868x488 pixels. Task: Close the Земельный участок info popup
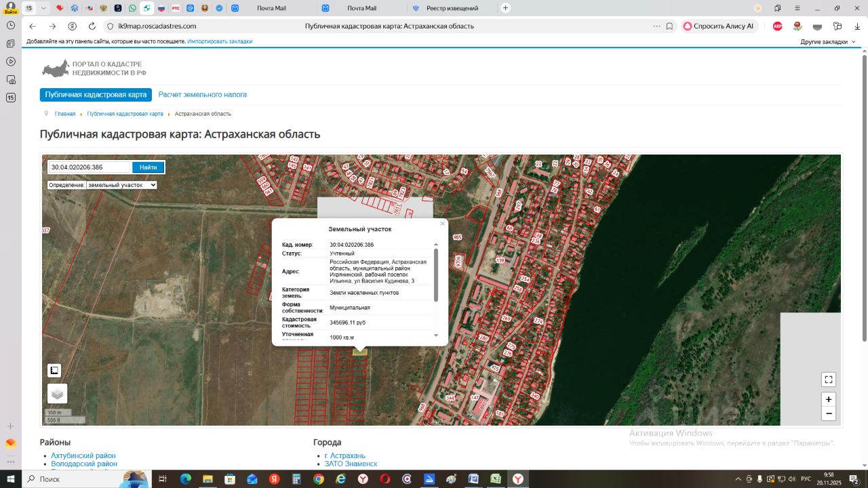click(442, 224)
